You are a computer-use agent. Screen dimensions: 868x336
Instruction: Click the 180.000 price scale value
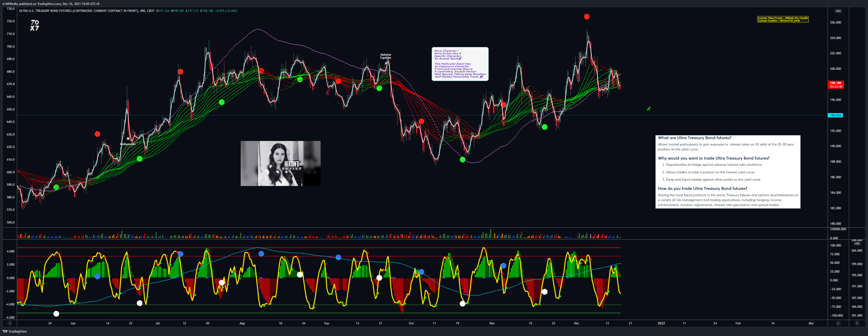(x=835, y=224)
